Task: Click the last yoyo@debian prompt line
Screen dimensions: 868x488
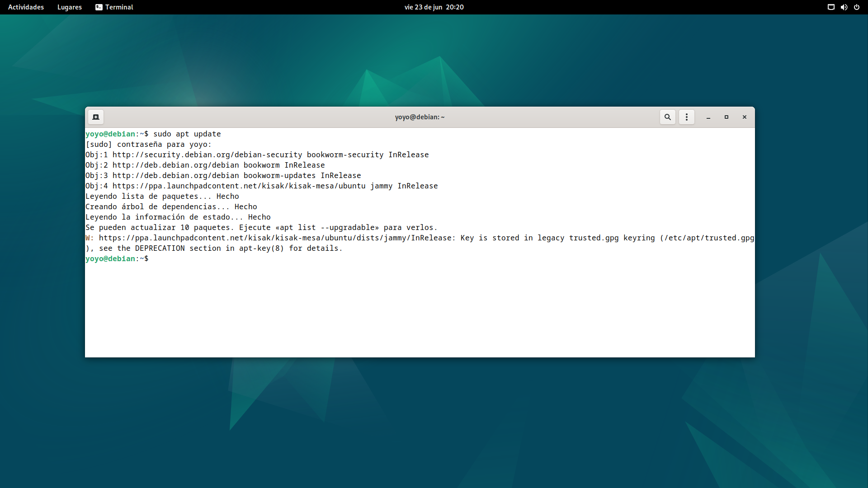Action: click(x=117, y=259)
